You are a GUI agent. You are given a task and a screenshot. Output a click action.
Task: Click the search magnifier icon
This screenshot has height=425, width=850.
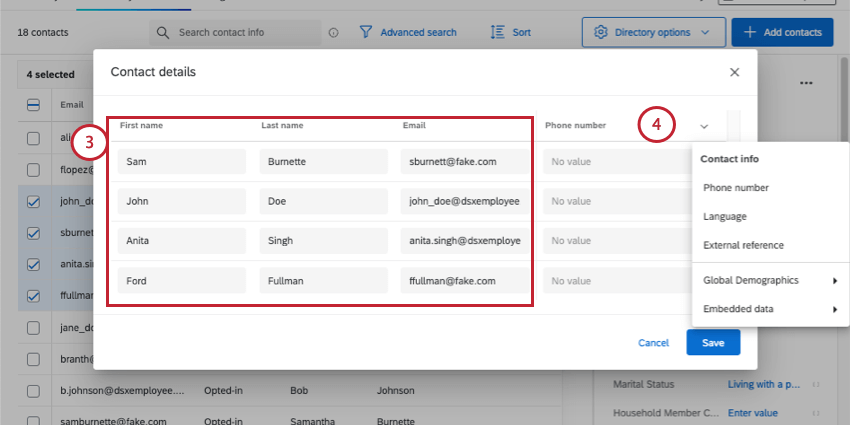(x=163, y=33)
